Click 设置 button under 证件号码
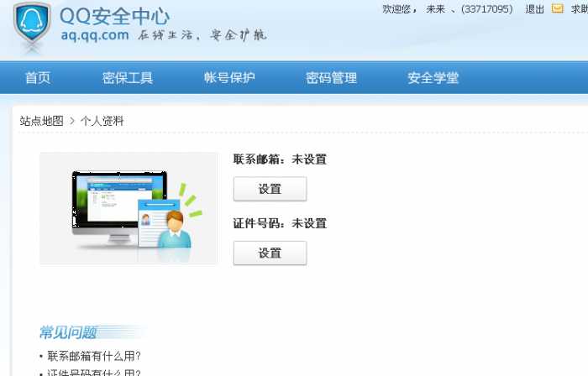 pyautogui.click(x=270, y=253)
